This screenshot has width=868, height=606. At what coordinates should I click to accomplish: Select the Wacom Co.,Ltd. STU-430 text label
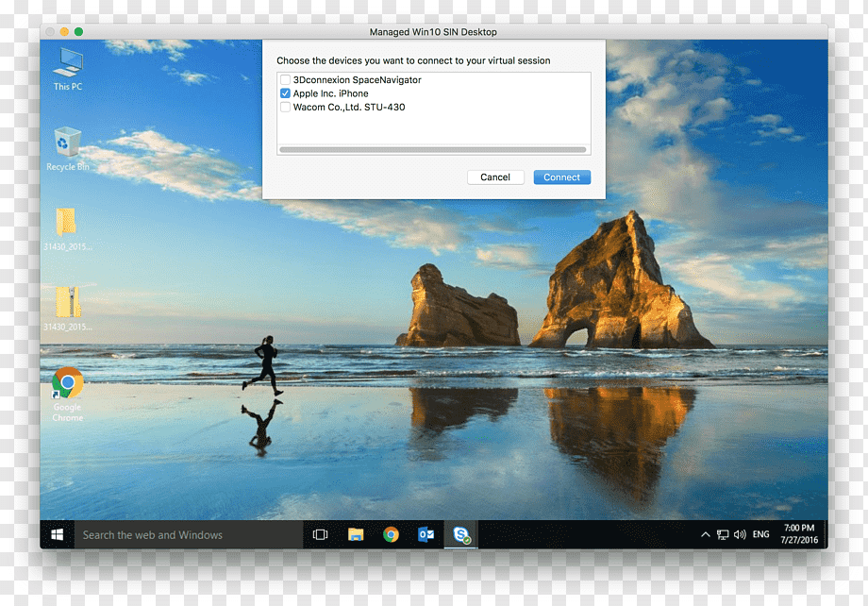[349, 107]
